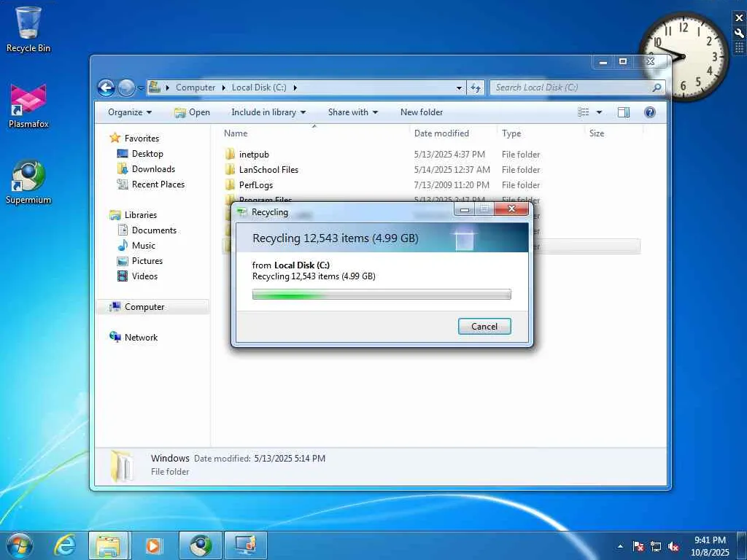Open the Recycle Bin desktop icon
The height and width of the screenshot is (560, 747).
28,29
